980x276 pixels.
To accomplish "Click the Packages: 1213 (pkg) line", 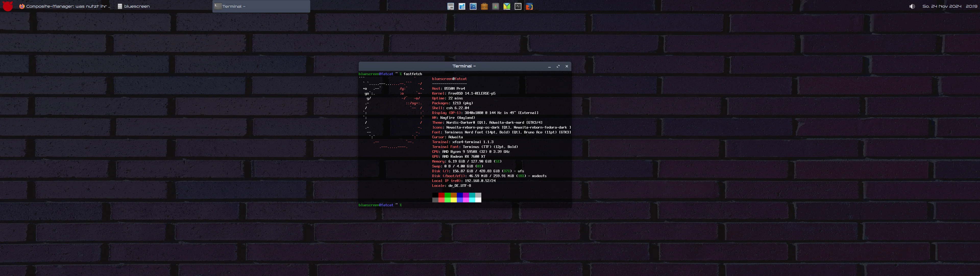I will [x=452, y=103].
